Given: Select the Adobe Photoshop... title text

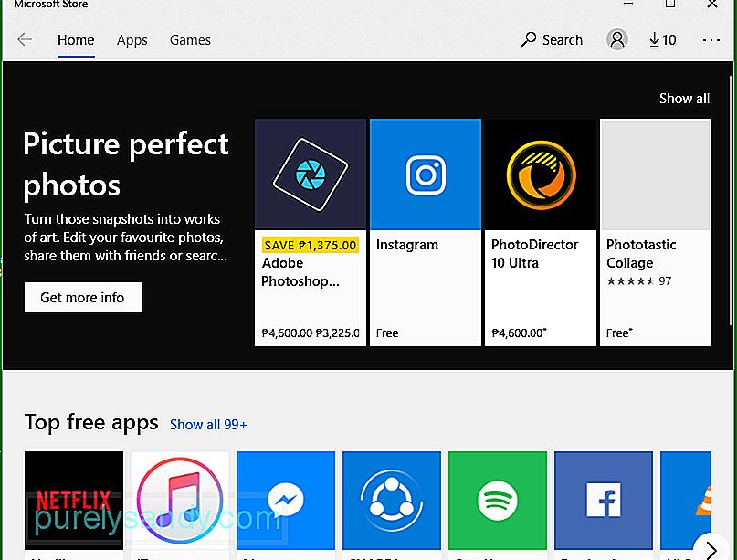Looking at the screenshot, I should pos(300,272).
